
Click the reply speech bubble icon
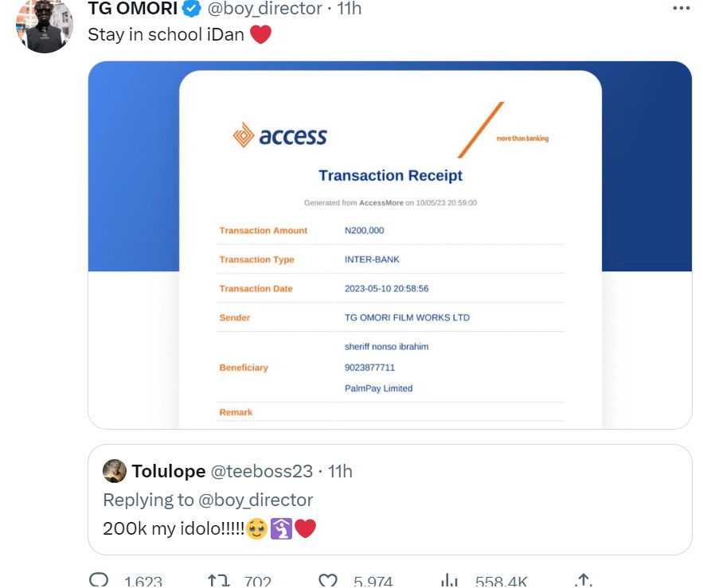(x=99, y=582)
